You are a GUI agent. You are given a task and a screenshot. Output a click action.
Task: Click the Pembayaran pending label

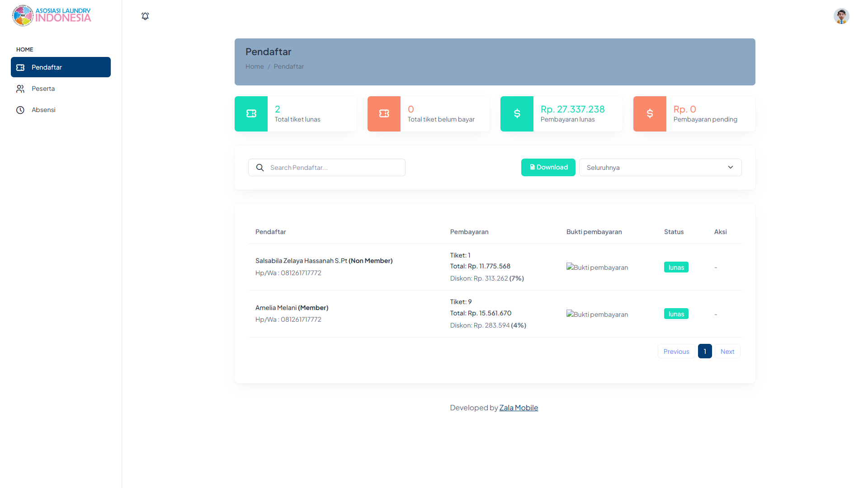coord(705,119)
